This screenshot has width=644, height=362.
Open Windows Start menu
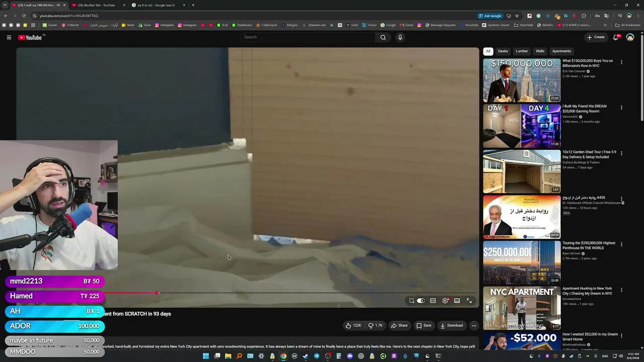tap(206, 356)
